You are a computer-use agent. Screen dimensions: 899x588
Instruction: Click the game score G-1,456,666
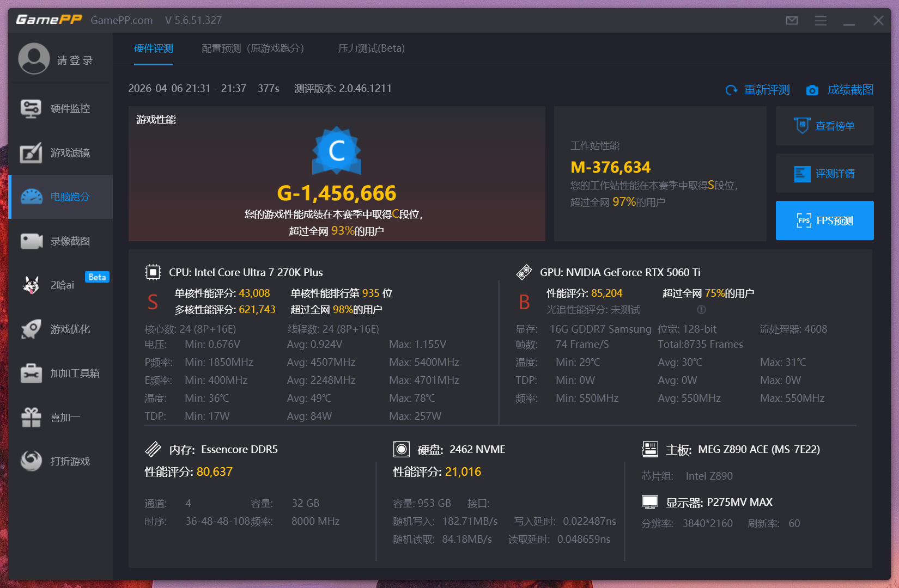pyautogui.click(x=337, y=193)
